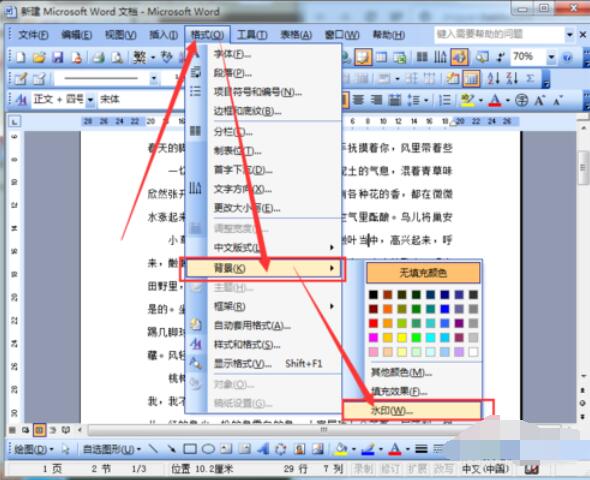This screenshot has width=590, height=480.
Task: Click the Drawing toolbar font color icon
Action: pos(394,448)
